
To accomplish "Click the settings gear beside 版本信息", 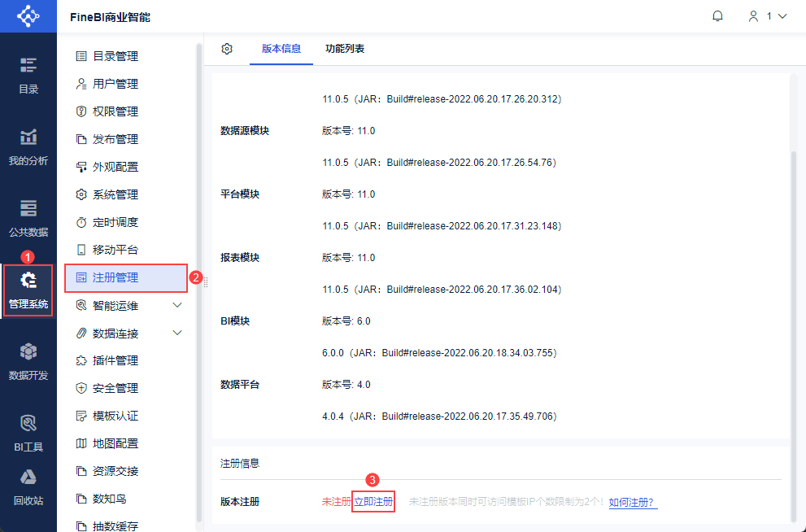I will [227, 49].
